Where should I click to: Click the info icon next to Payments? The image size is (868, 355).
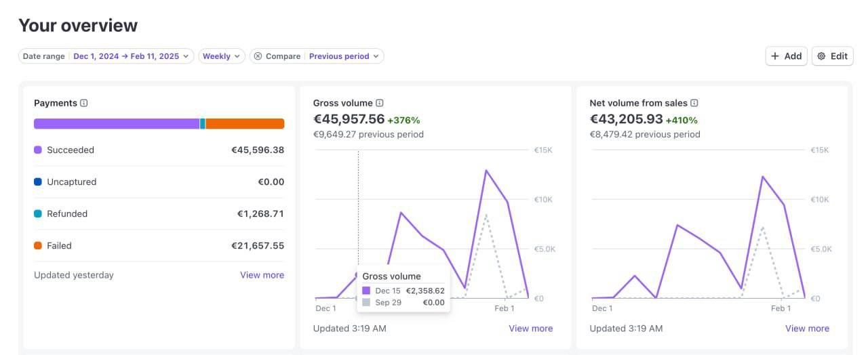point(84,103)
